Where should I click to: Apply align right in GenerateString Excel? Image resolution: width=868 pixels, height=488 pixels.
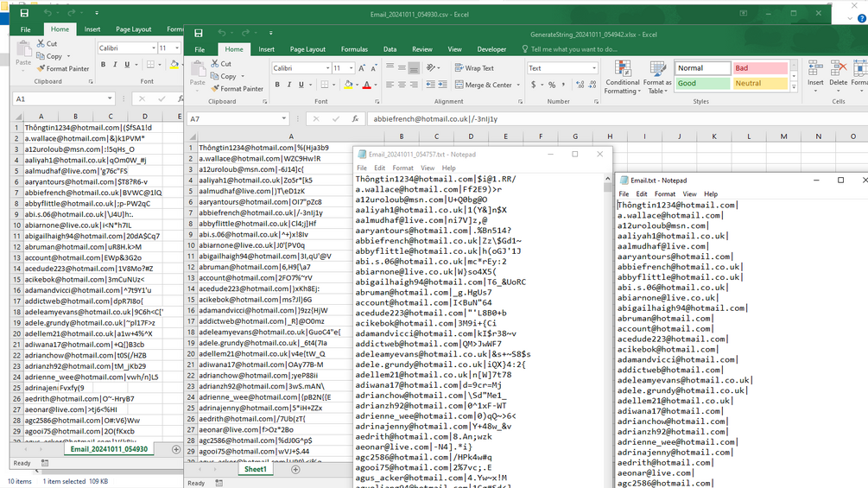(414, 85)
